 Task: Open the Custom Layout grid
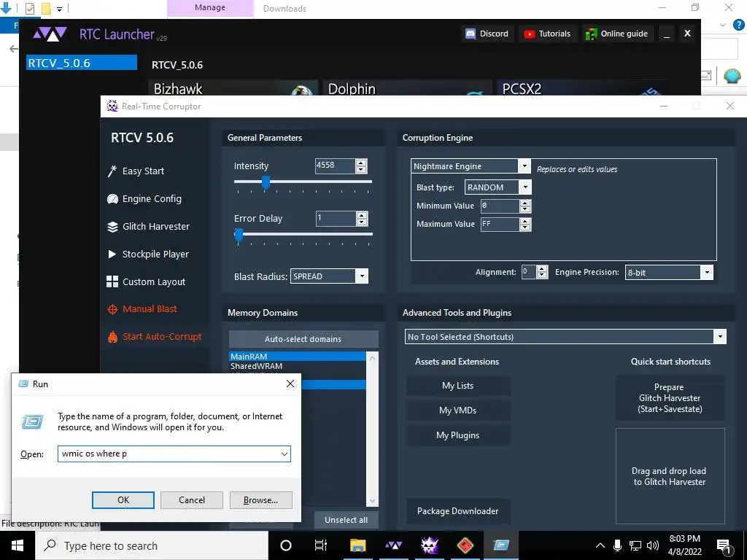coord(146,281)
